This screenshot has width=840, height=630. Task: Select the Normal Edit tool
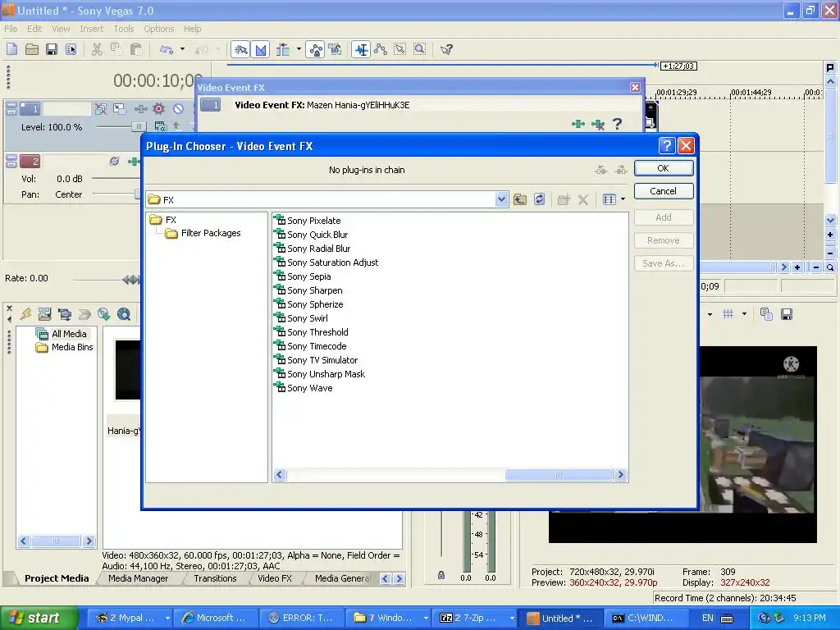tap(361, 50)
